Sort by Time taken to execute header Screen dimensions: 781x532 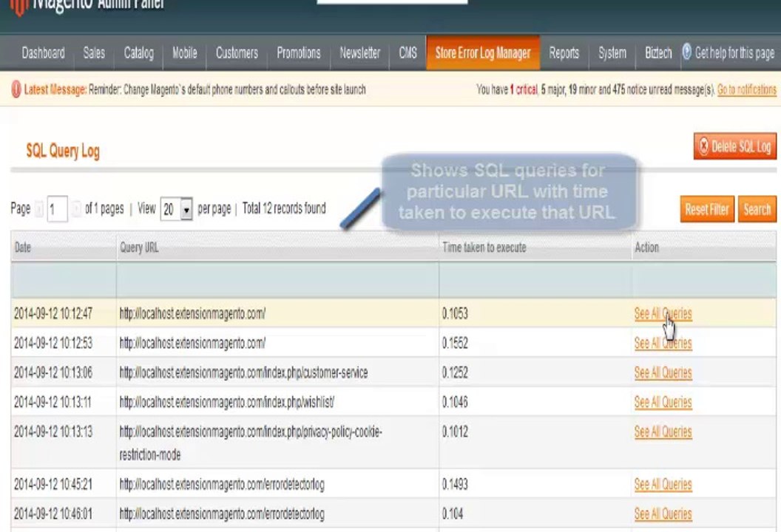pos(484,248)
